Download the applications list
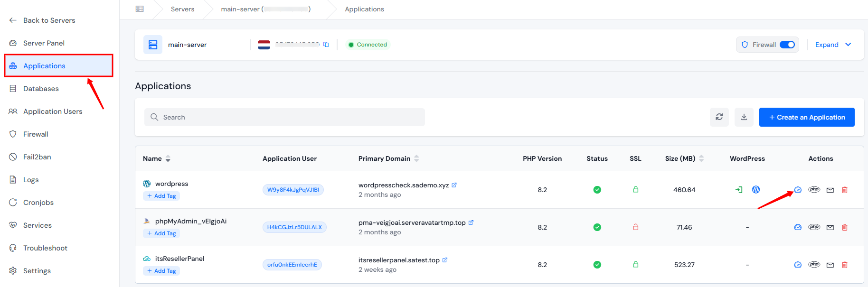This screenshot has width=868, height=287. [x=744, y=117]
